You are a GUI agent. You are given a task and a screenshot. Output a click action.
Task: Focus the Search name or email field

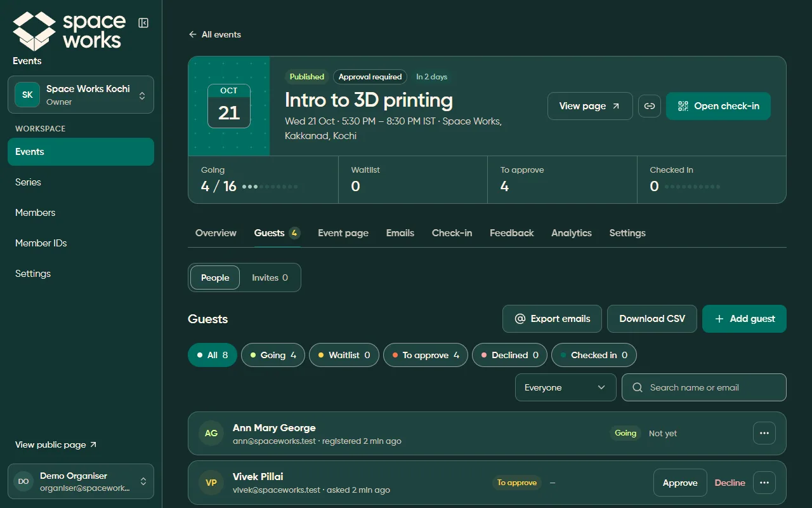click(704, 387)
